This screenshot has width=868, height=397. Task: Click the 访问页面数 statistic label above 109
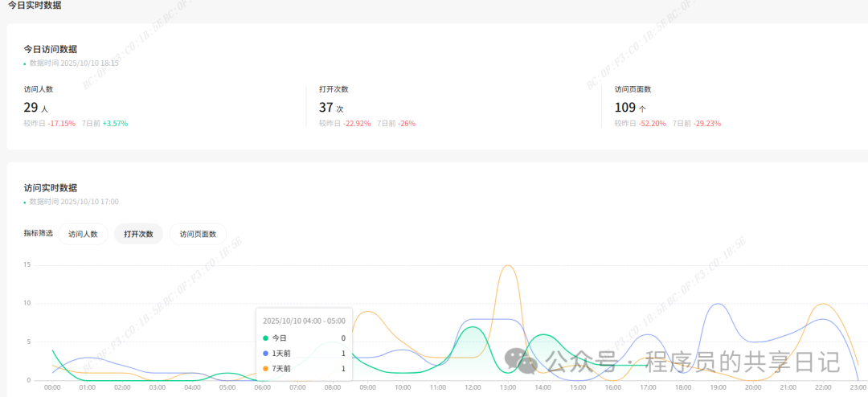[x=633, y=89]
